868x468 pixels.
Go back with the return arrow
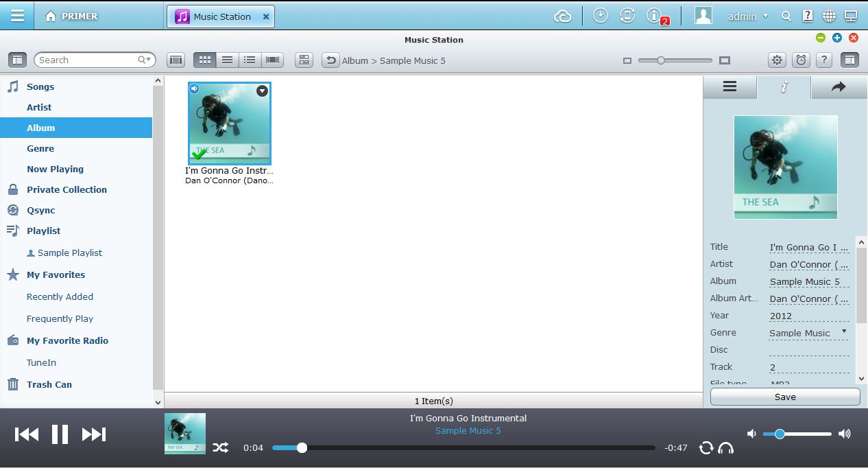(x=330, y=60)
